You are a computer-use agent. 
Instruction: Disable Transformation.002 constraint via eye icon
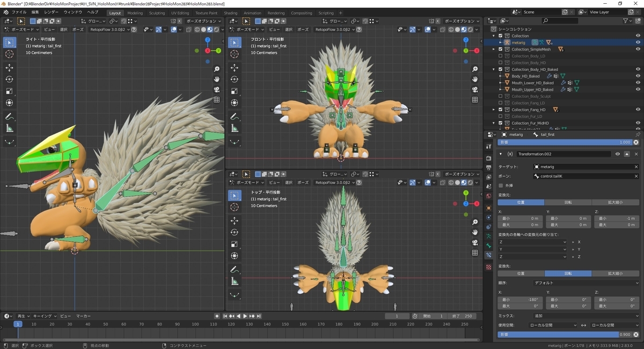click(618, 154)
